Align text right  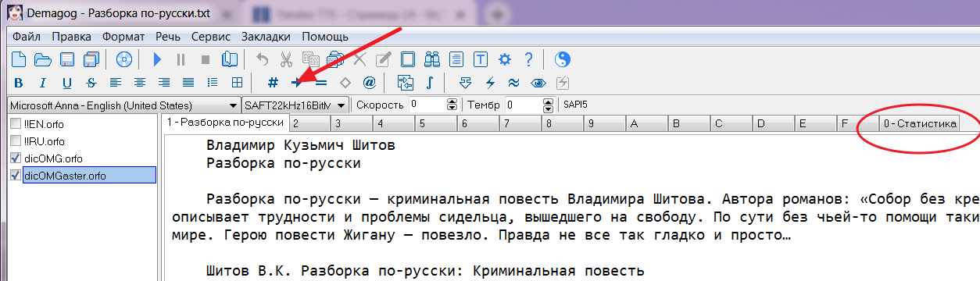164,83
